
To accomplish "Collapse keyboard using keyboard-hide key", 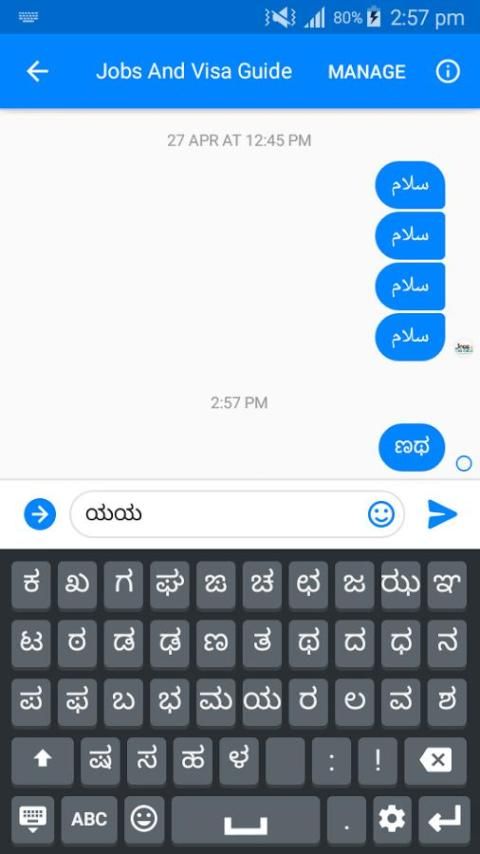I will (x=33, y=819).
